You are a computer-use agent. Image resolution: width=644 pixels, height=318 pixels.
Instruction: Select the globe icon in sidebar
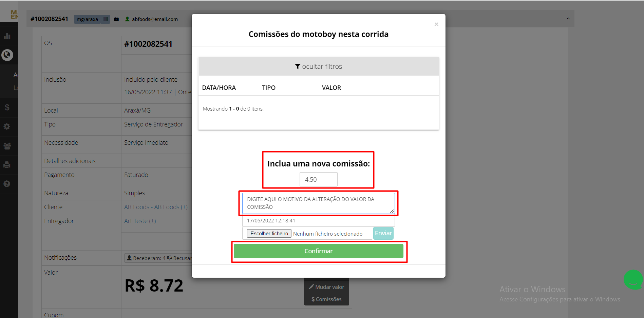coord(7,55)
